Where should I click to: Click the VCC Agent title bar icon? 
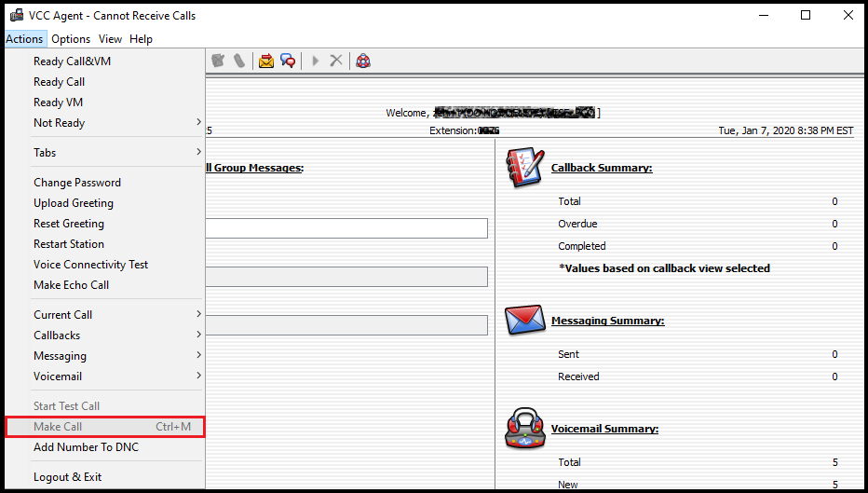(17, 16)
